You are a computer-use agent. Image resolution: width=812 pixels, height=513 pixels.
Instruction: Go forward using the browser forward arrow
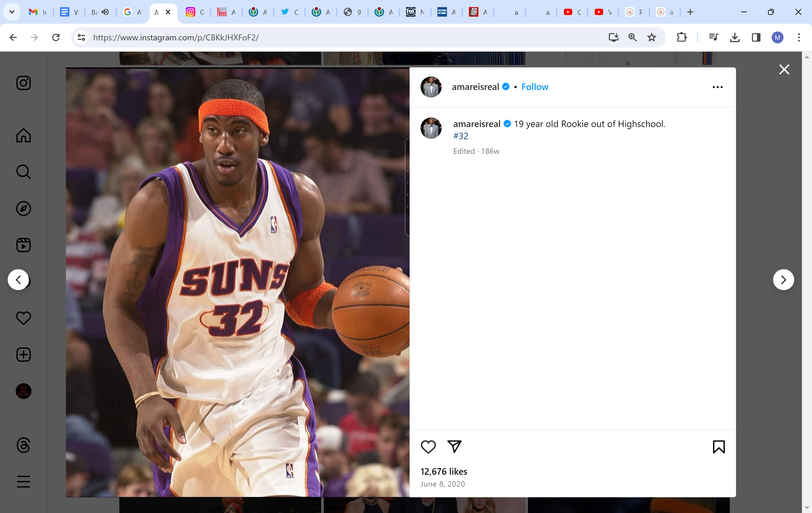34,37
